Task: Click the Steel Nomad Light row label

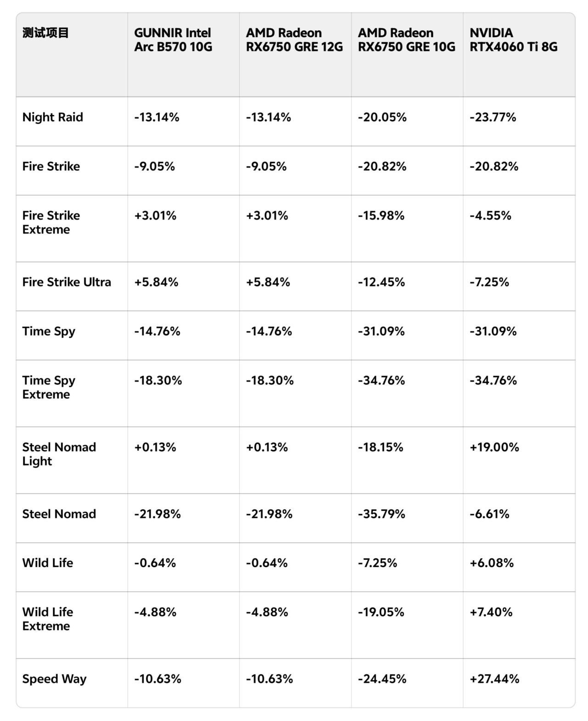Action: (x=59, y=454)
